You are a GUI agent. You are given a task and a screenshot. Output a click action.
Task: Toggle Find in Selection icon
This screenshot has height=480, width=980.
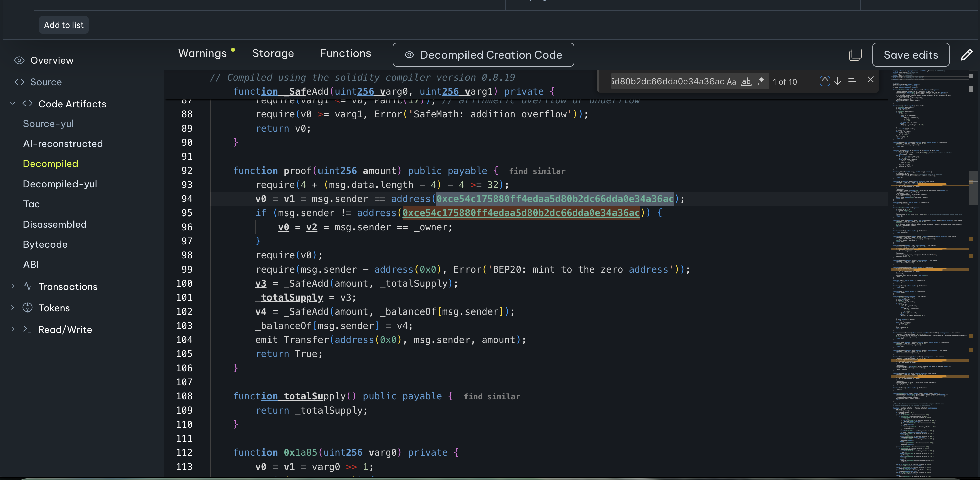[852, 81]
